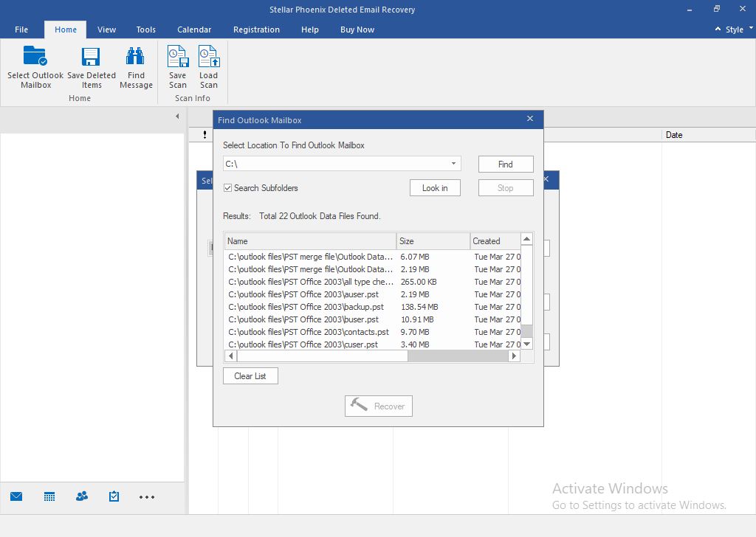Open the Calendar view icon in the bottom pane
This screenshot has width=756, height=537.
pyautogui.click(x=49, y=496)
